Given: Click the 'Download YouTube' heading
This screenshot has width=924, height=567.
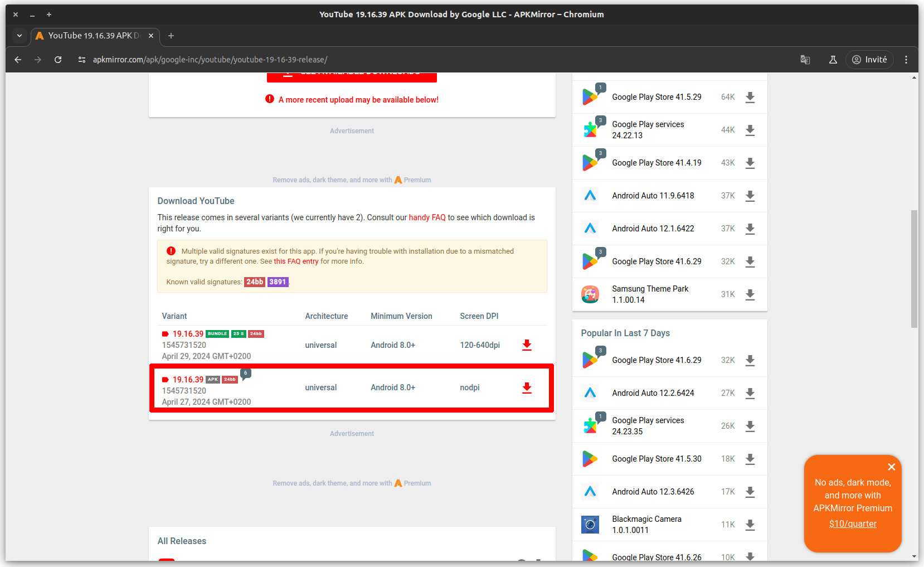Looking at the screenshot, I should [x=196, y=201].
